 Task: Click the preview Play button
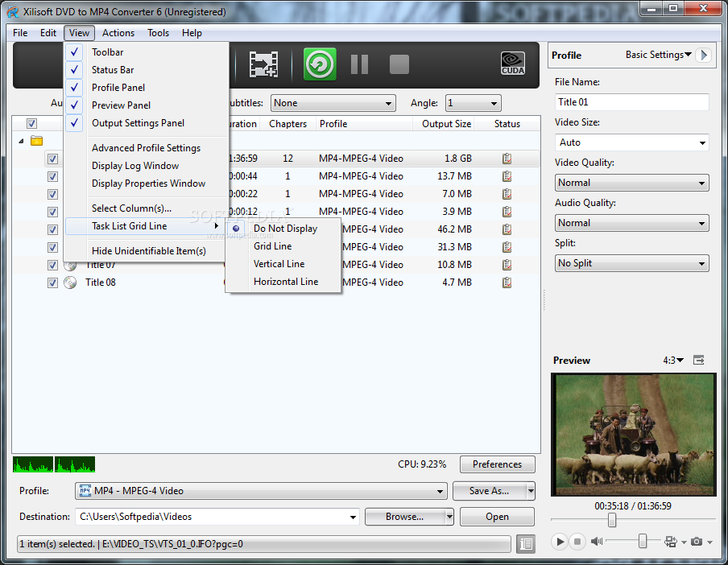click(560, 542)
